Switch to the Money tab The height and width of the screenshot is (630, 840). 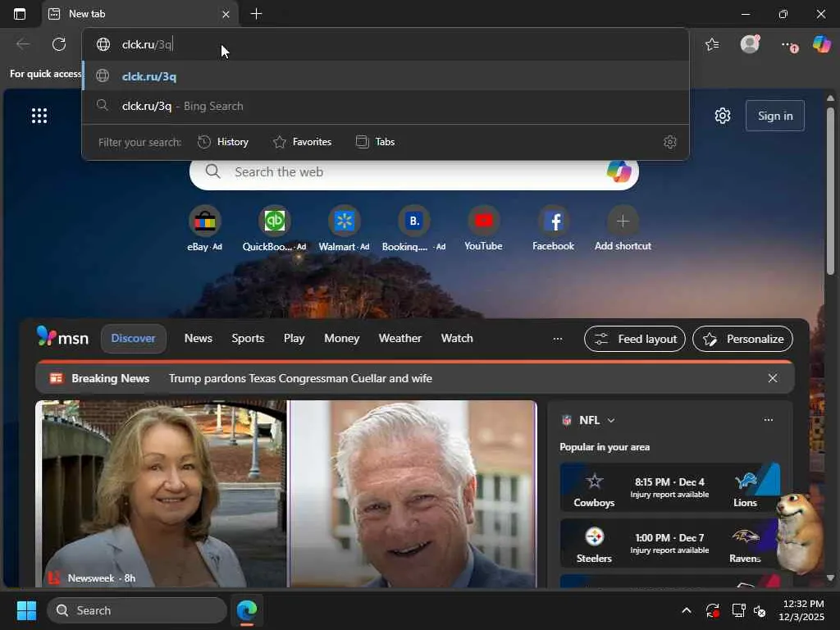tap(341, 339)
